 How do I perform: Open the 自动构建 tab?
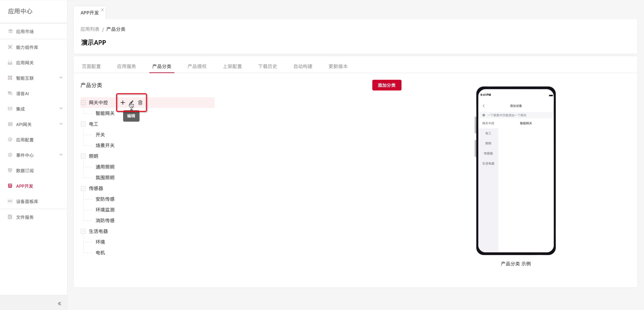(303, 66)
